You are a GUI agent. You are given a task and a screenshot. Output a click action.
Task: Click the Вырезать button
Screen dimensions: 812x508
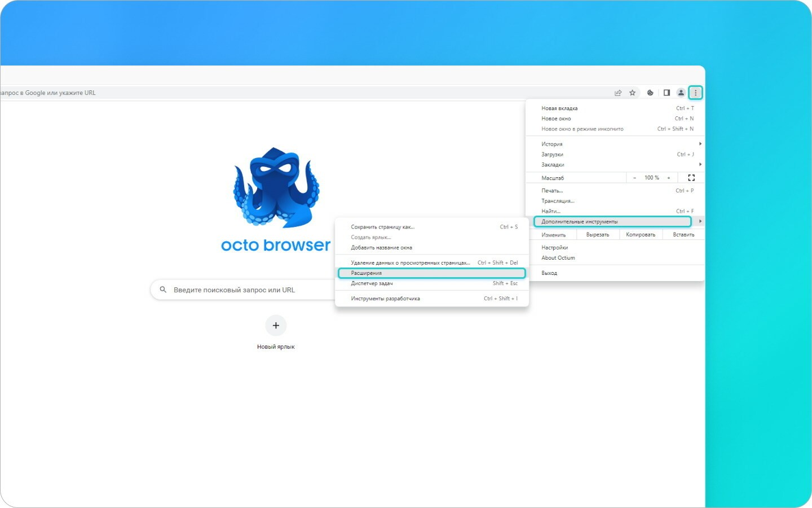(598, 235)
